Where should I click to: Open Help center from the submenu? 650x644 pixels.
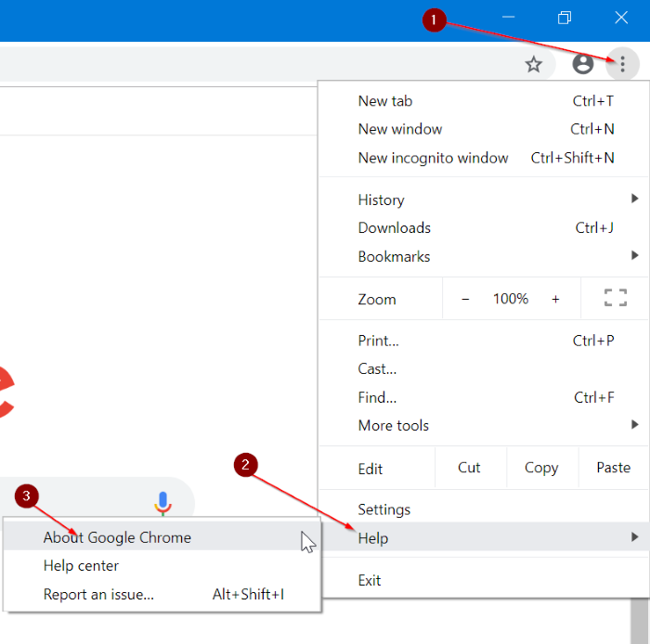[x=82, y=565]
